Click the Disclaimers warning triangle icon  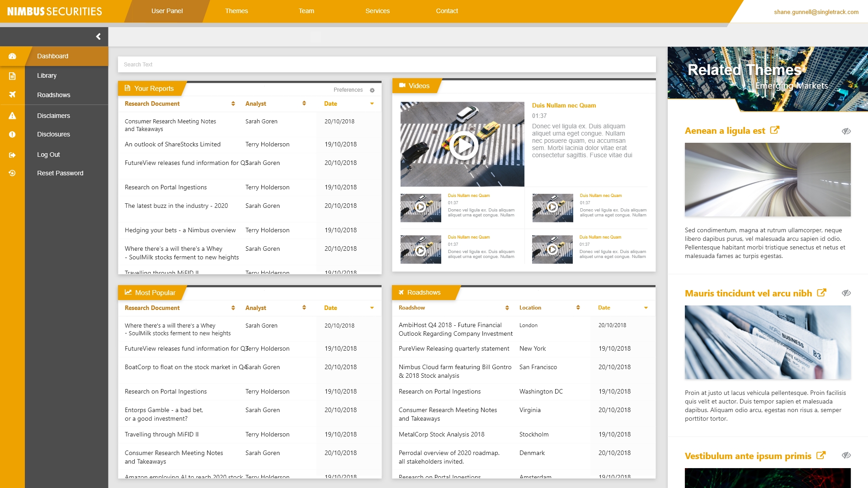12,116
